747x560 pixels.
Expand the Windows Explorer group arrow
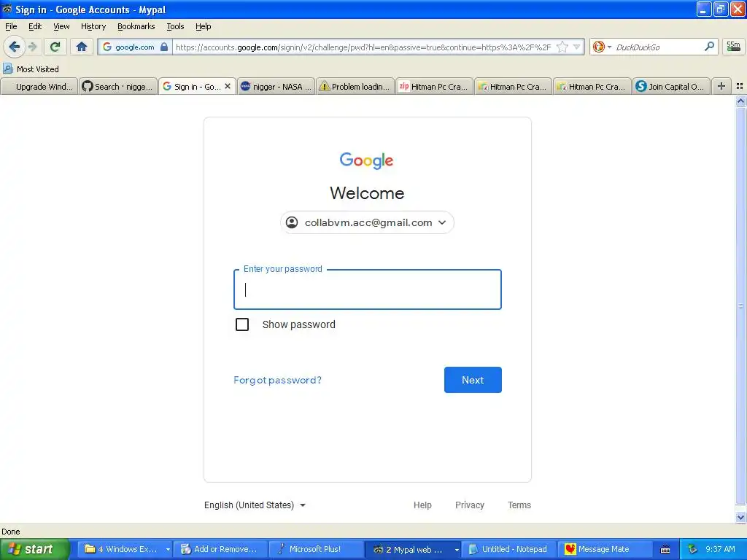click(x=168, y=549)
